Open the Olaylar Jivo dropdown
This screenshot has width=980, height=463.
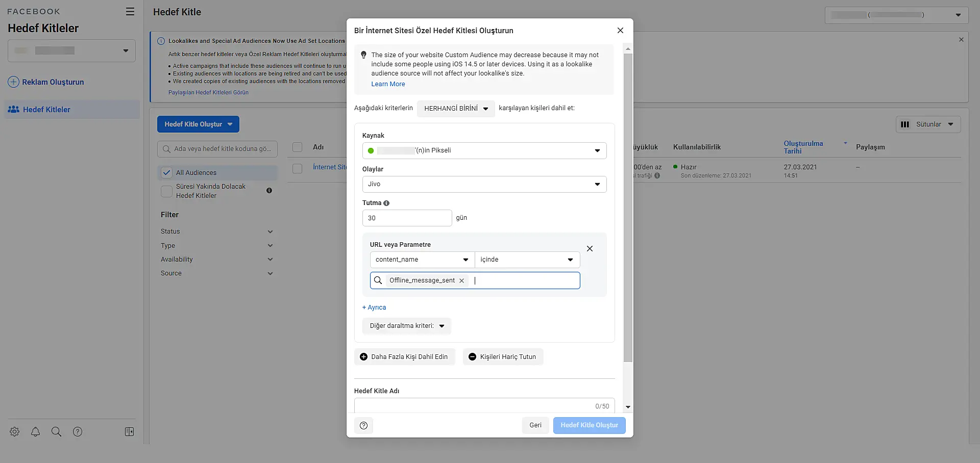click(x=484, y=184)
